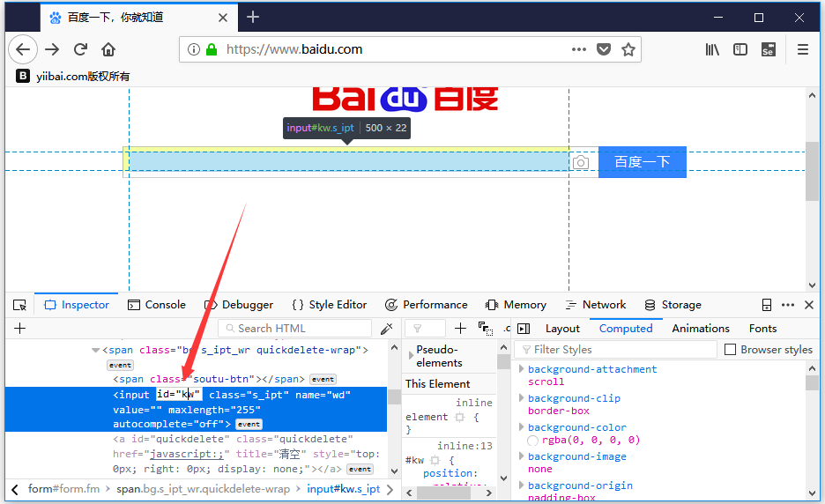Show site information icon in address bar
825x504 pixels.
194,49
